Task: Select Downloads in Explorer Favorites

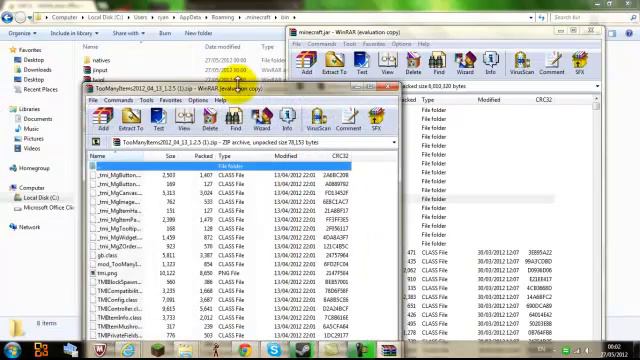Action: point(37,70)
